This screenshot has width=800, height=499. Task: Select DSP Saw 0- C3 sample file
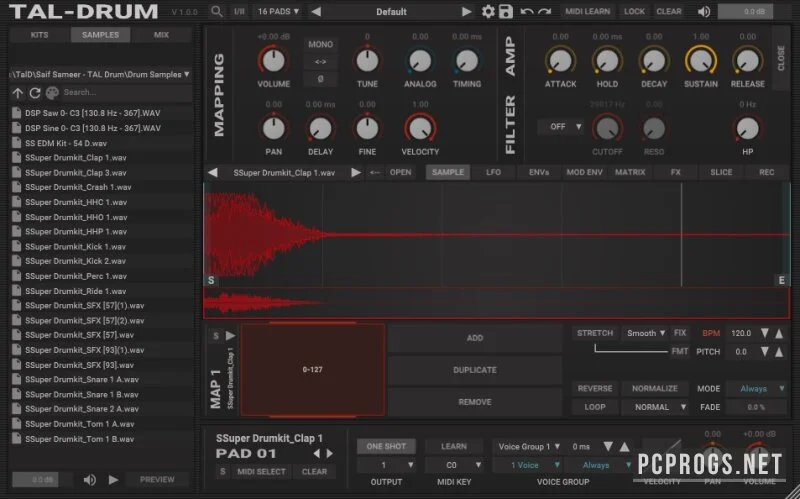click(101, 113)
